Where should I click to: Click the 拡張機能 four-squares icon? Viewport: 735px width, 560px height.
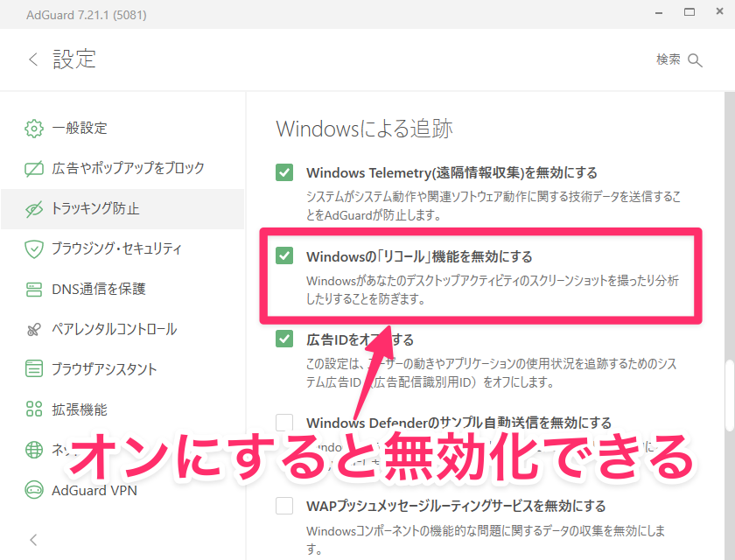(x=34, y=409)
